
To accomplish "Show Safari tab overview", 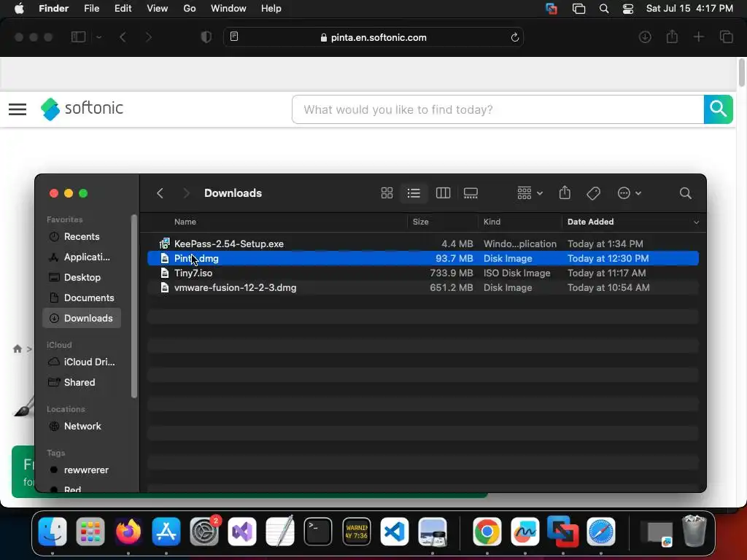I will tap(727, 37).
